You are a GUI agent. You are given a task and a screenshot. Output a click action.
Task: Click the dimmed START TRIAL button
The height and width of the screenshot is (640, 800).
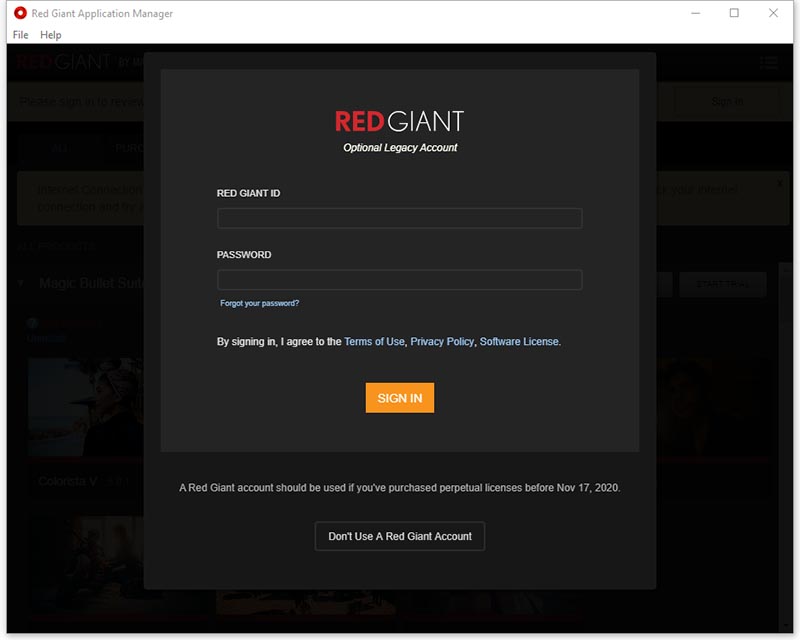722,284
